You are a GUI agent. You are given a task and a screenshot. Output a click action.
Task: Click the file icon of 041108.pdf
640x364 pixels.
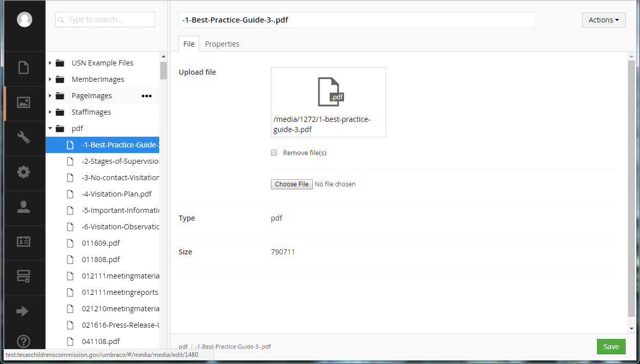(71, 341)
